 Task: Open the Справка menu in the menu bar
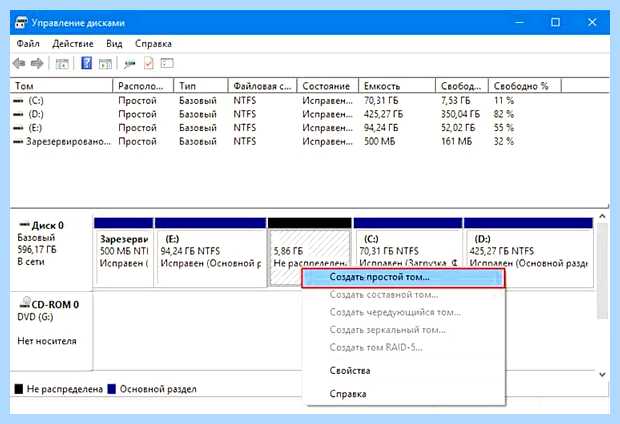153,44
